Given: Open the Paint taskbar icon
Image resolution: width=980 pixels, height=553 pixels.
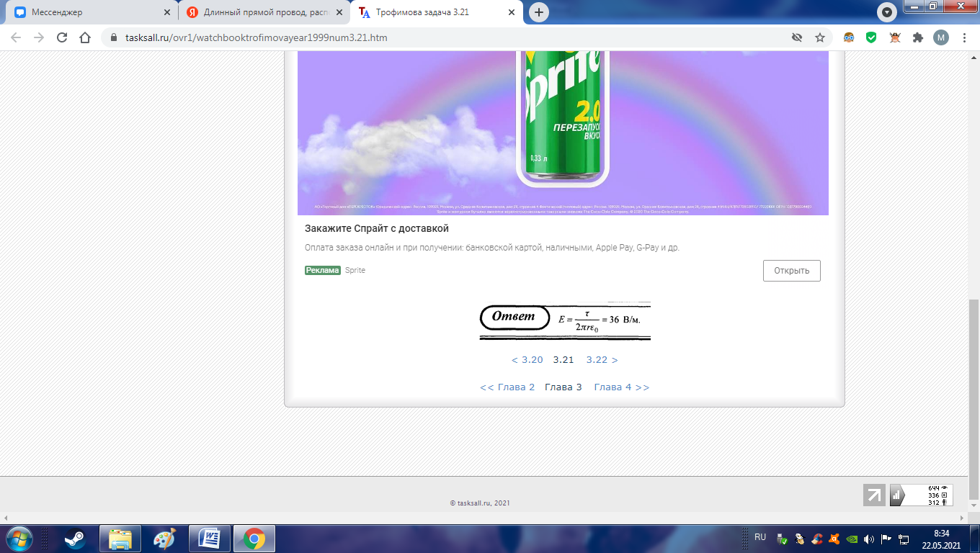Looking at the screenshot, I should 165,539.
